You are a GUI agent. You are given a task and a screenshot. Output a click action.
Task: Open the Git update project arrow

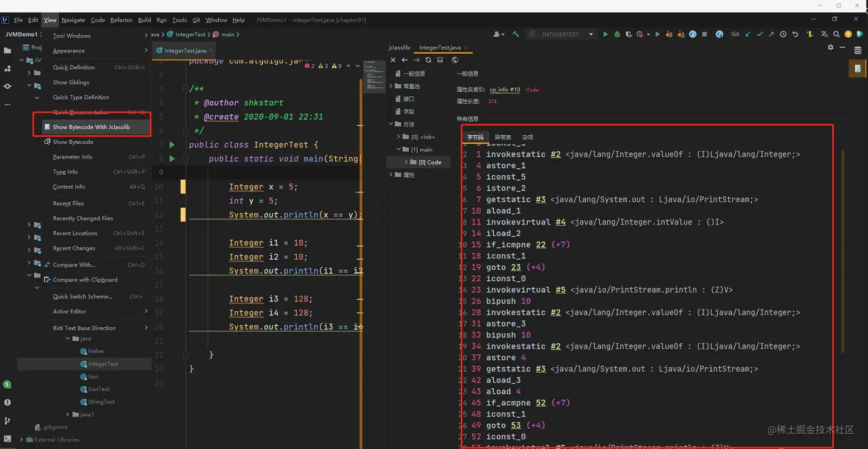(748, 34)
